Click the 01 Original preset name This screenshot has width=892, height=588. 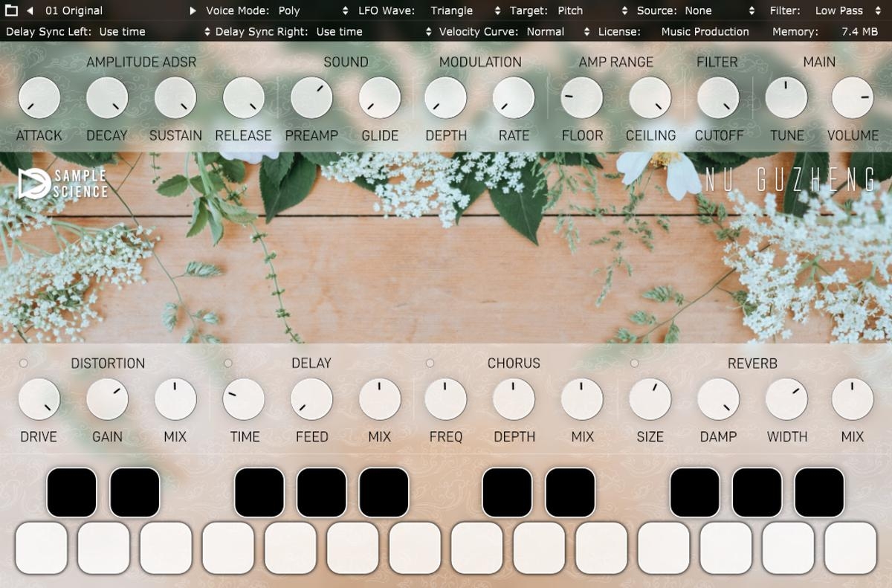pyautogui.click(x=74, y=10)
